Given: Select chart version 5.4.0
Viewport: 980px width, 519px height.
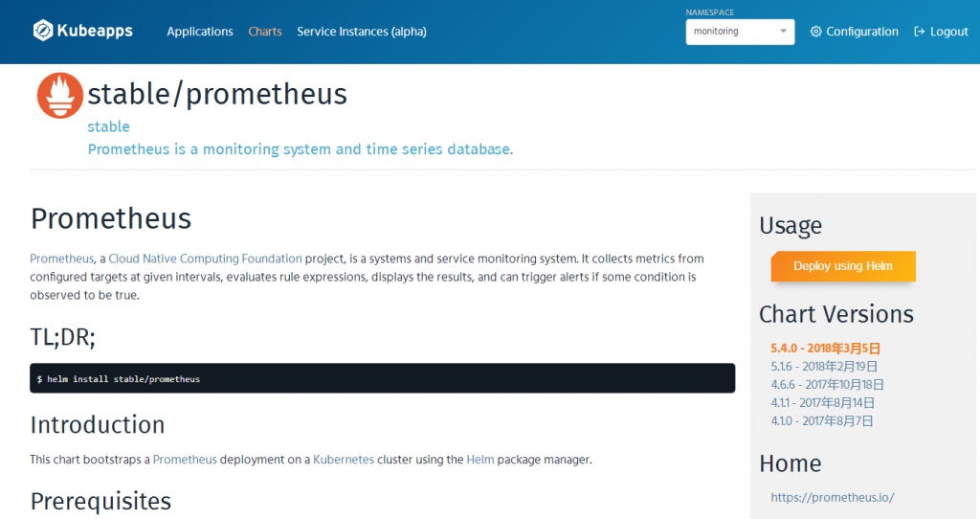Looking at the screenshot, I should (x=825, y=349).
